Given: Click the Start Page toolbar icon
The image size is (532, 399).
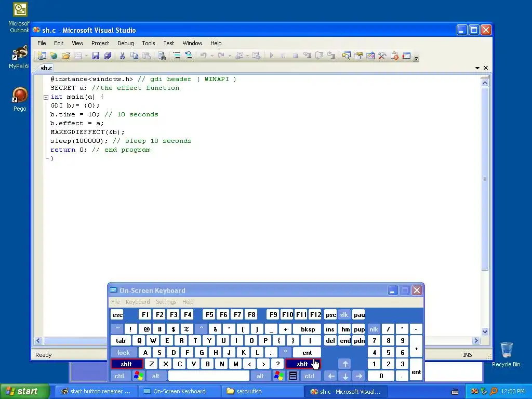Looking at the screenshot, I should (x=406, y=56).
